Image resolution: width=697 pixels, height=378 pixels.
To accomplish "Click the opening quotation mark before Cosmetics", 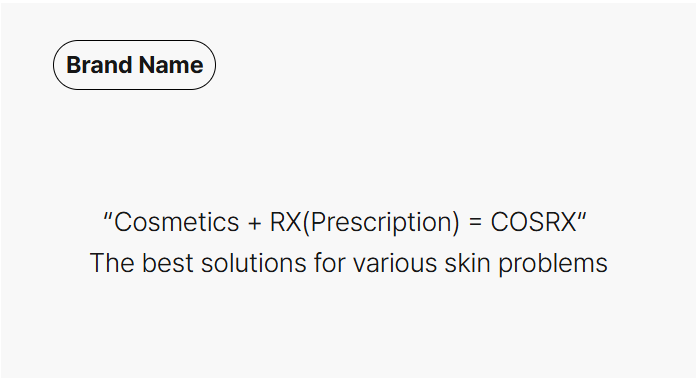I will [107, 216].
